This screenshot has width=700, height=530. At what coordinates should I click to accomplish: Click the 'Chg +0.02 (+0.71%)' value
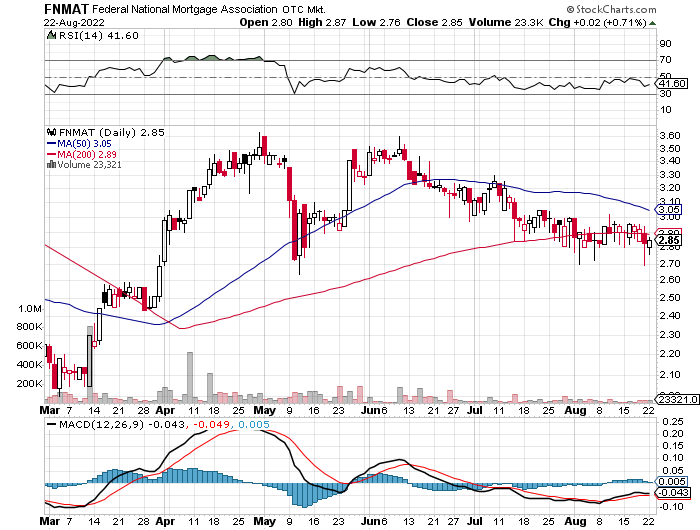point(597,22)
